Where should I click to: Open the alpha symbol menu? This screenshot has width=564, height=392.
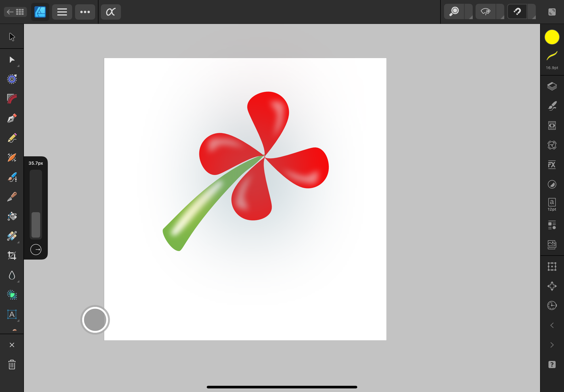pyautogui.click(x=111, y=12)
